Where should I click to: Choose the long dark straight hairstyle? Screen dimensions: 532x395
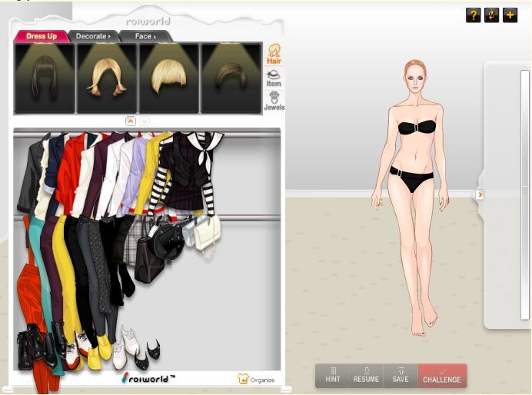(45, 78)
